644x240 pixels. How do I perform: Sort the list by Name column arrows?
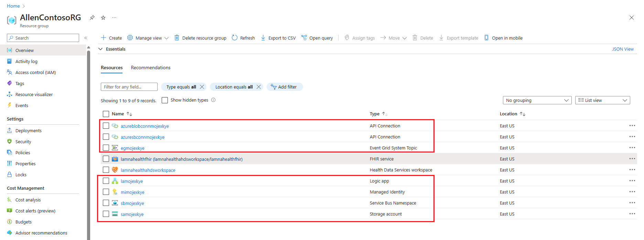[x=129, y=114]
